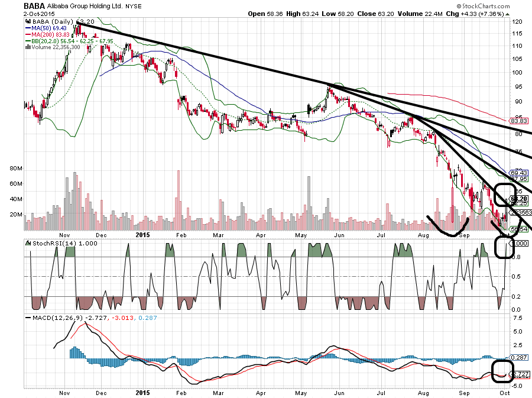The image size is (532, 398).
Task: Click the 'Chg +4.33 (+7.36%)' value
Action: click(475, 14)
